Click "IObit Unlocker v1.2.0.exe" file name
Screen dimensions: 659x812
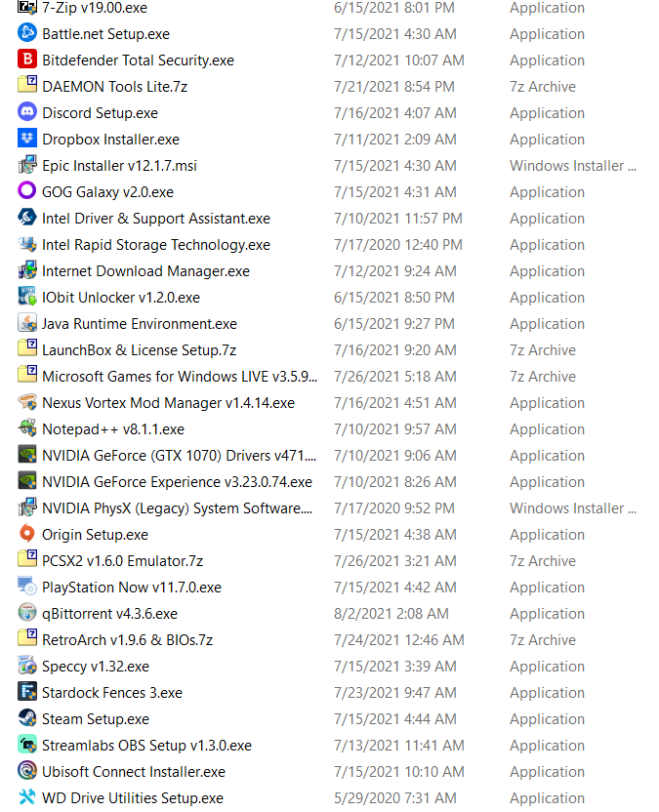[121, 298]
